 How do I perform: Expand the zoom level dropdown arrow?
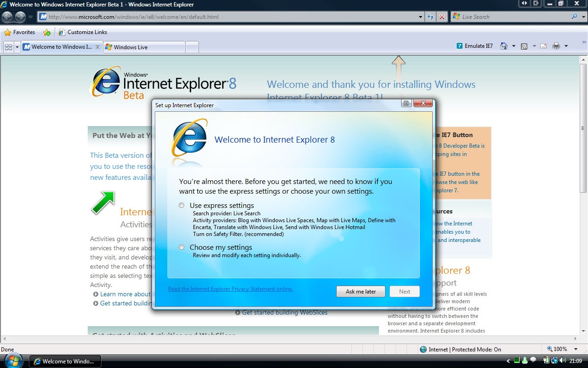576,349
